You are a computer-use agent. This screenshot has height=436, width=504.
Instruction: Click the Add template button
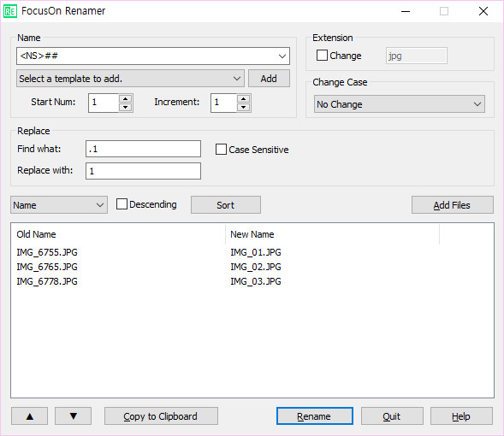coord(269,79)
